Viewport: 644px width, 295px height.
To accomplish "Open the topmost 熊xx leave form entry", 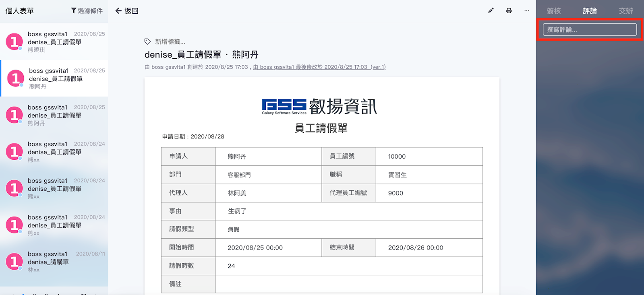I will coord(60,152).
